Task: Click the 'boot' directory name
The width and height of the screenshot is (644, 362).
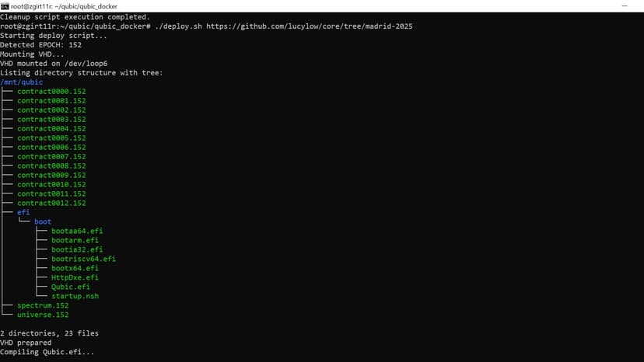Action: pos(43,221)
